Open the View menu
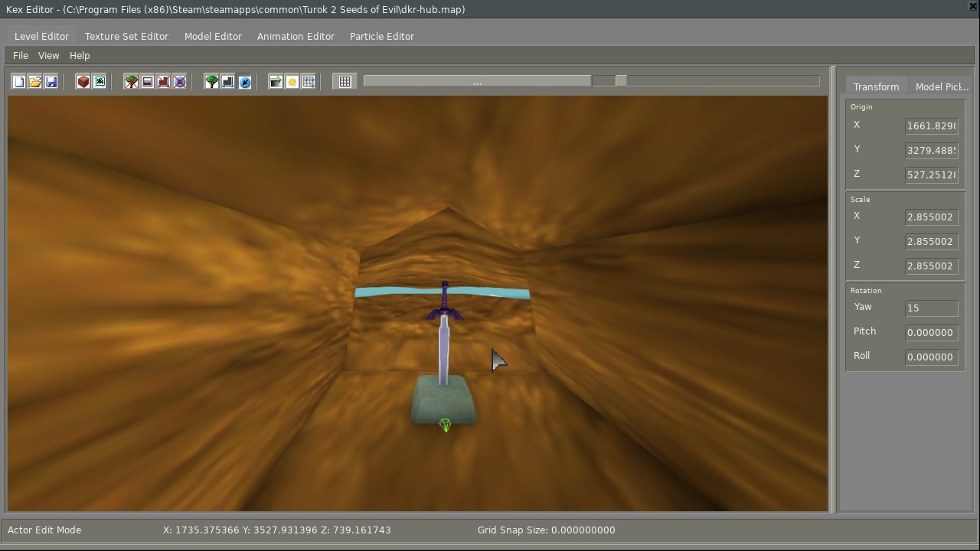 pyautogui.click(x=48, y=55)
